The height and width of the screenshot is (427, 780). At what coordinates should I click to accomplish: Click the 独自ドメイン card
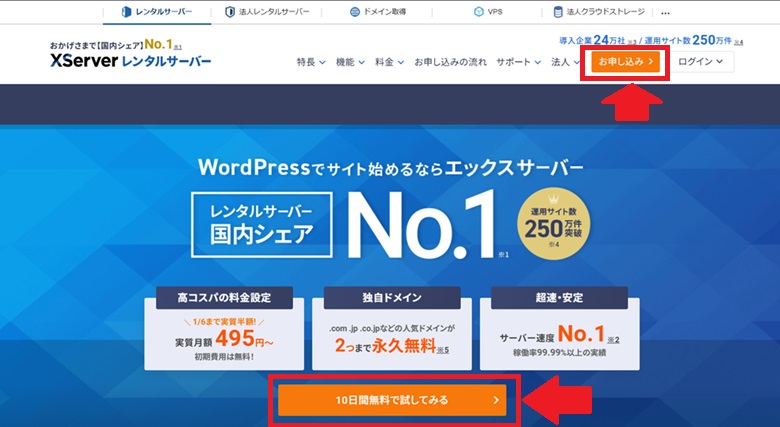click(x=391, y=328)
